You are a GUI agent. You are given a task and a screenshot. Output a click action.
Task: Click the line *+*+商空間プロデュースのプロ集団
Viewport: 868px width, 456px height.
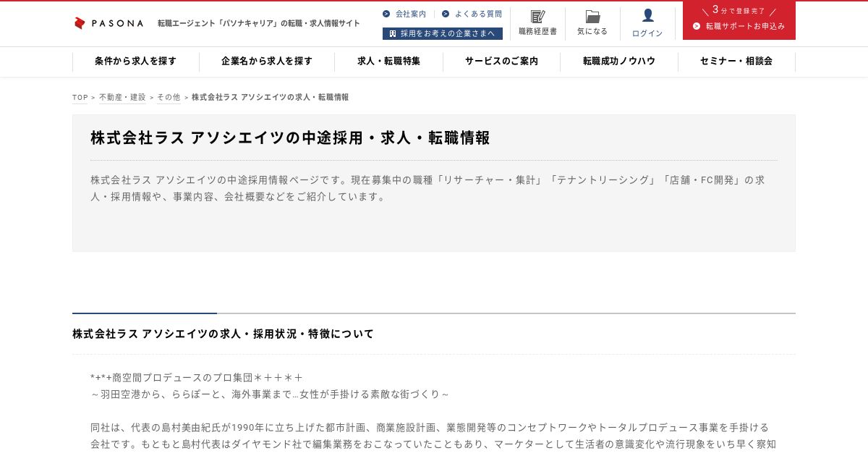tap(196, 378)
